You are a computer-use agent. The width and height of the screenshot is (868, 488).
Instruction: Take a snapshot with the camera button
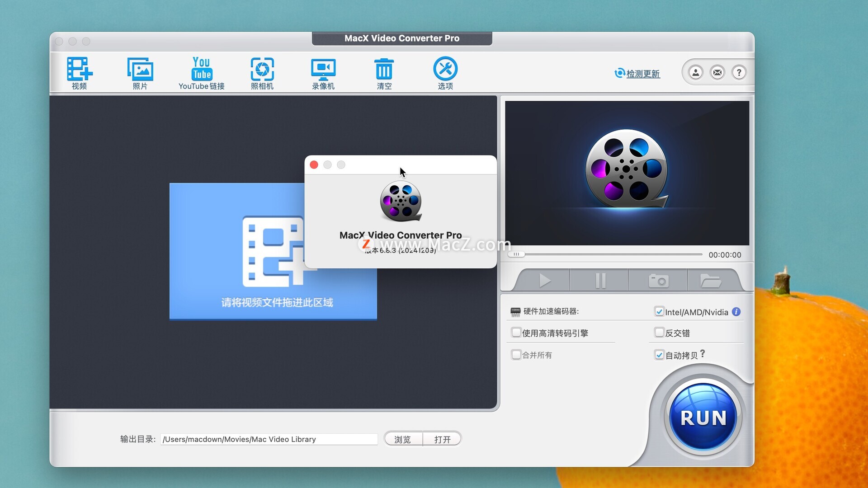(x=658, y=281)
